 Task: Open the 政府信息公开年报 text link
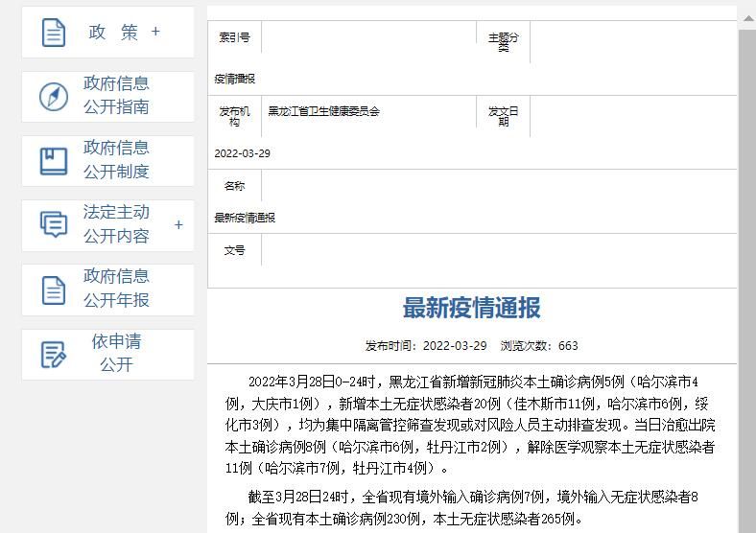116,288
